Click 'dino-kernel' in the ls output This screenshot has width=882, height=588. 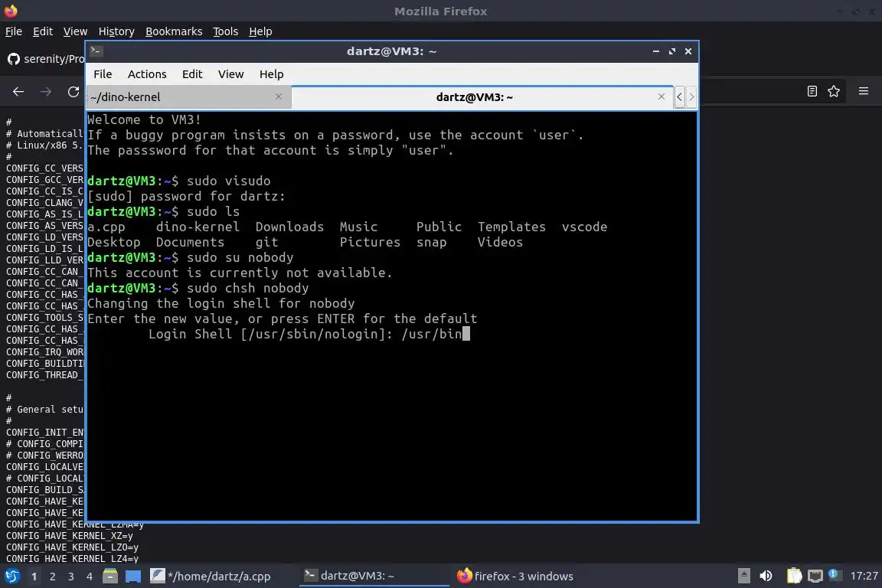coord(198,227)
